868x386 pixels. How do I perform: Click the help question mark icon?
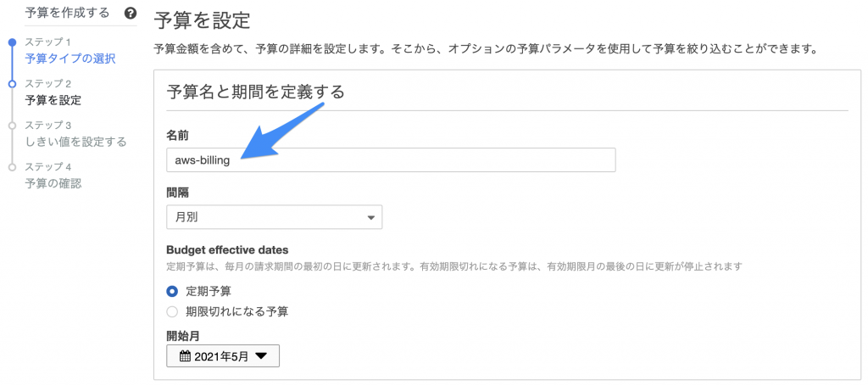pyautogui.click(x=131, y=13)
